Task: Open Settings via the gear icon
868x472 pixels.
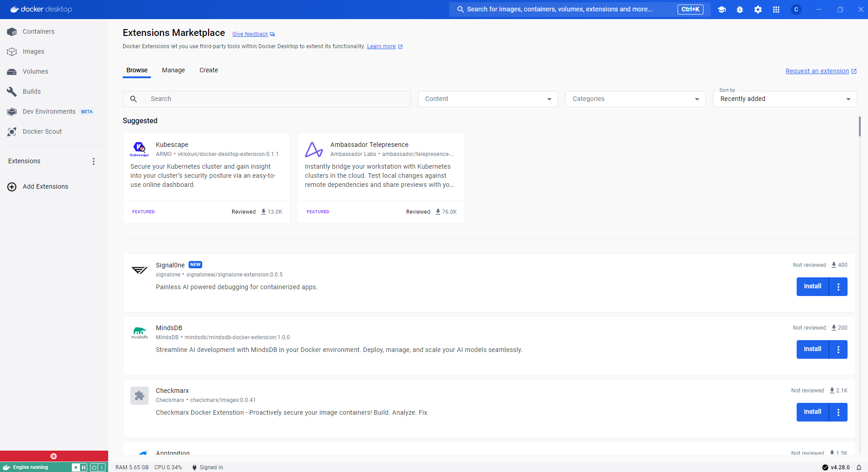Action: coord(758,10)
